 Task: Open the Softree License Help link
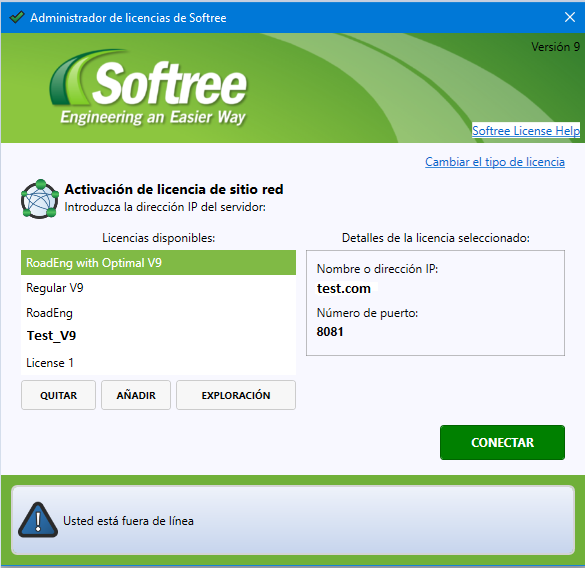pos(526,131)
